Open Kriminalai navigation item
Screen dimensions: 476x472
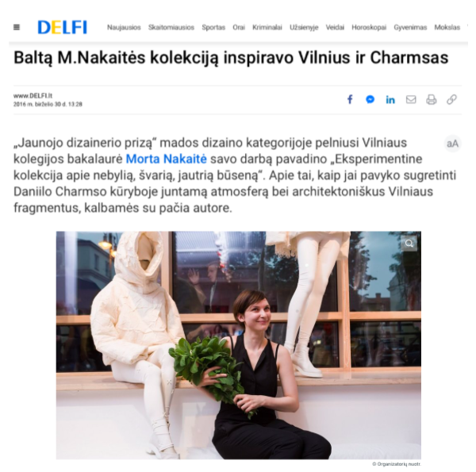point(267,27)
